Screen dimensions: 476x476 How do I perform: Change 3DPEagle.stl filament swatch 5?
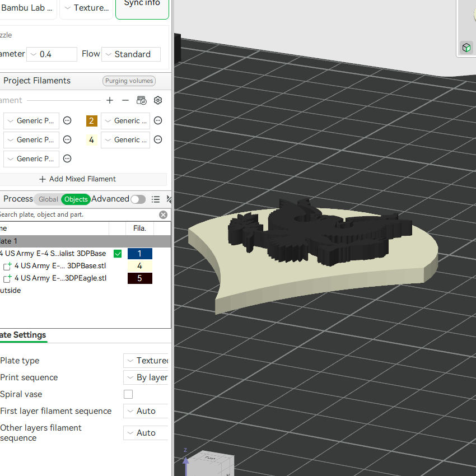[139, 278]
